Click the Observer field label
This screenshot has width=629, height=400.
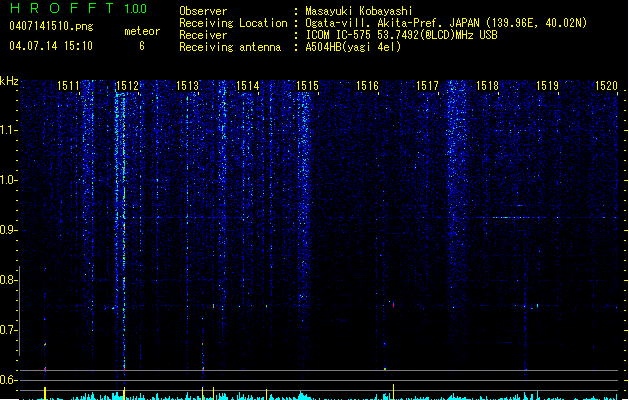pos(203,11)
